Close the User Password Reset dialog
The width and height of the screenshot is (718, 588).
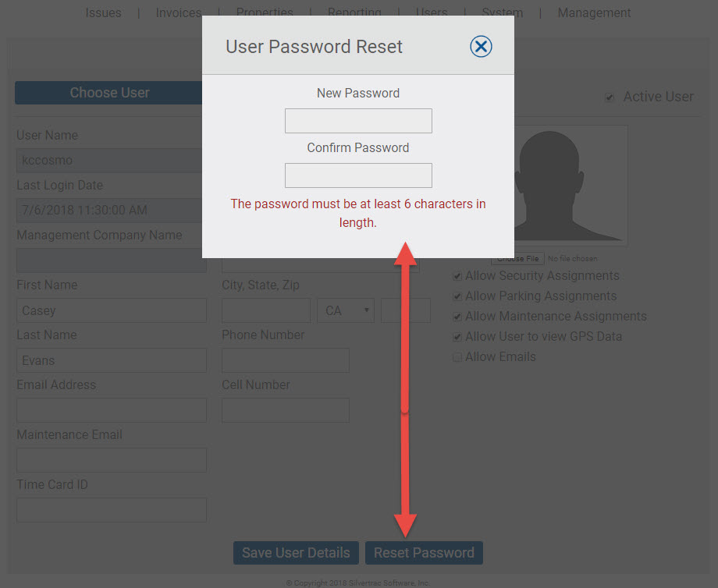[481, 46]
